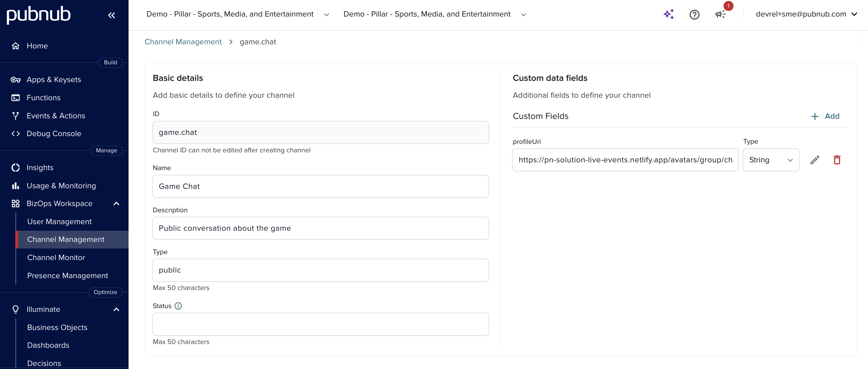Open the AI assistant
Image resolution: width=868 pixels, height=369 pixels.
coord(669,14)
